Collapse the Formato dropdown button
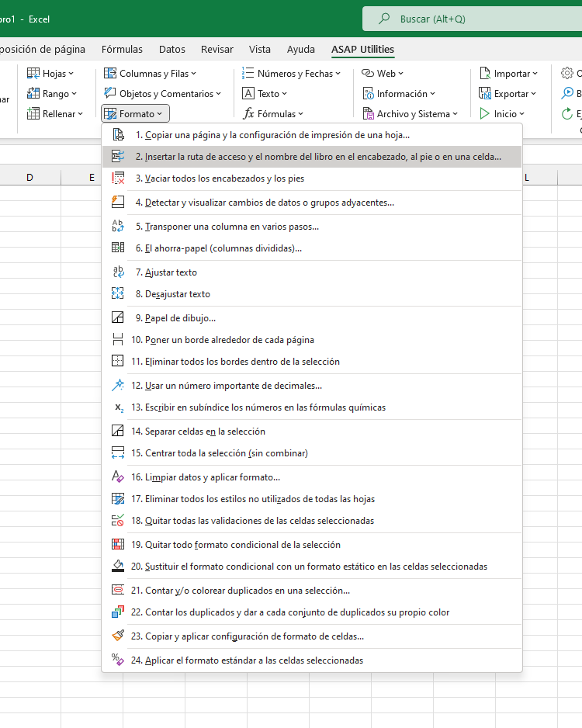This screenshot has height=728, width=582. pos(135,114)
